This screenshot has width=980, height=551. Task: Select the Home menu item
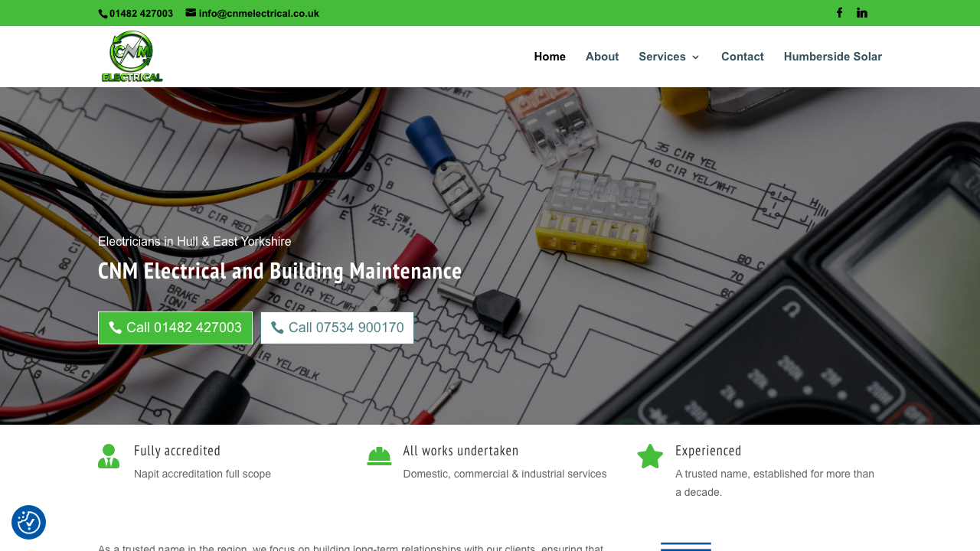tap(549, 57)
